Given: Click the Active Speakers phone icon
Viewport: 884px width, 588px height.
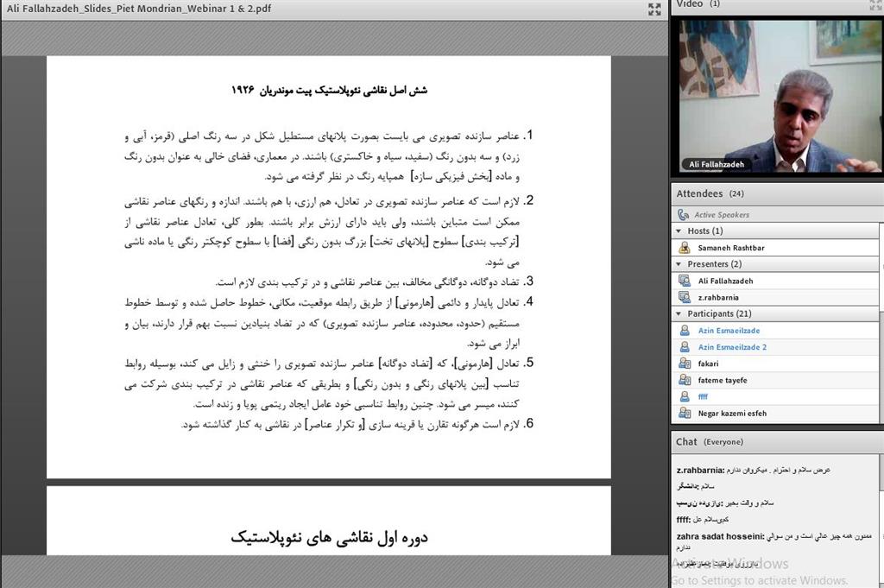Looking at the screenshot, I should click(684, 215).
